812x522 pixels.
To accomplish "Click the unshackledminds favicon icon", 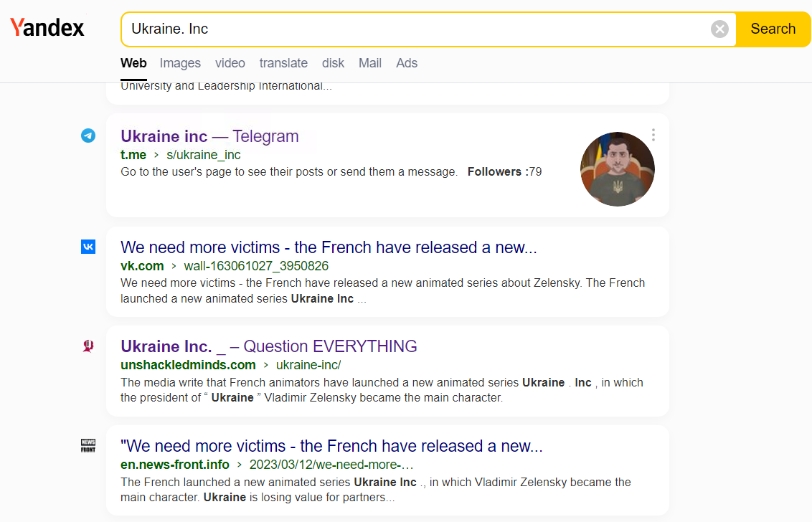I will click(88, 346).
